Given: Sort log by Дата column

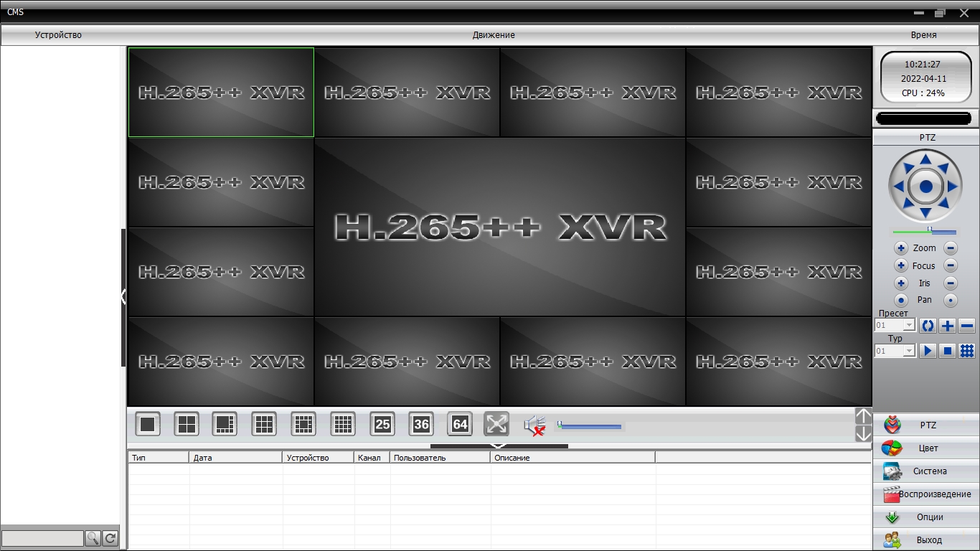Looking at the screenshot, I should click(x=236, y=458).
